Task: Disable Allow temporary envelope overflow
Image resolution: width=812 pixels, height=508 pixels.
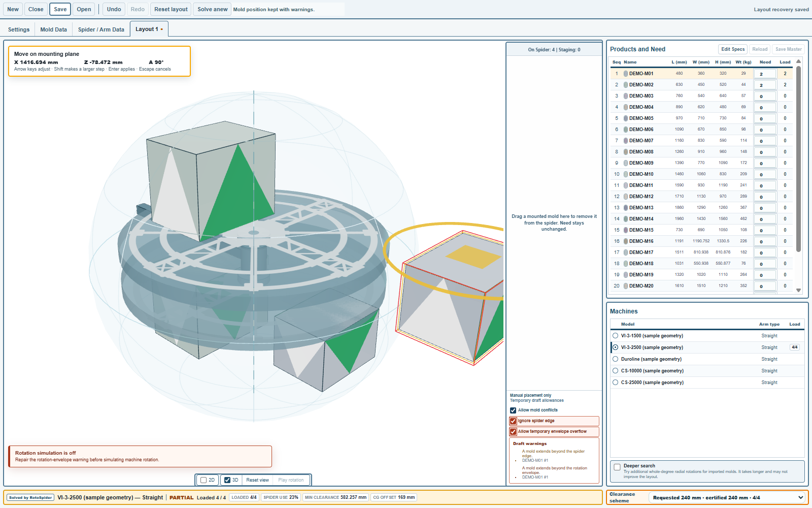Action: (x=513, y=432)
